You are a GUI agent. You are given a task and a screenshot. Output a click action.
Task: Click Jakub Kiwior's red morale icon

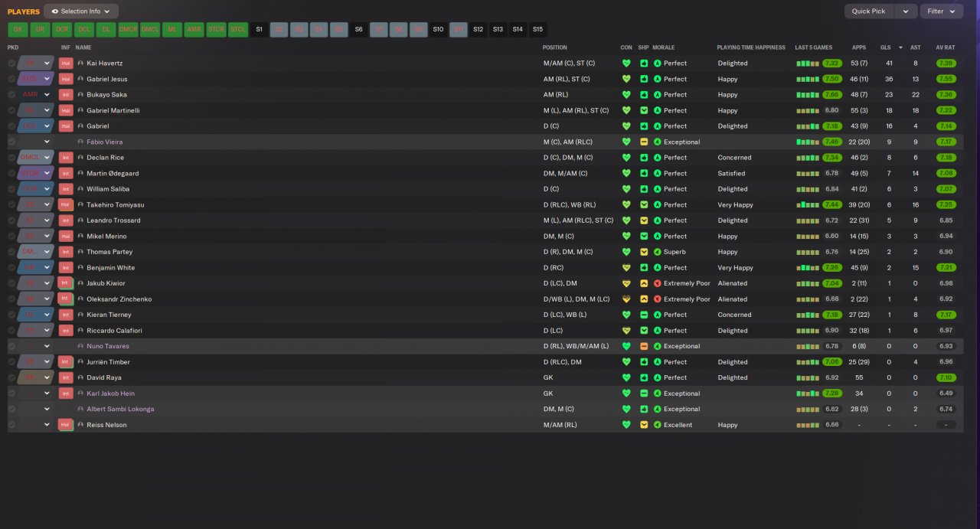click(x=658, y=283)
